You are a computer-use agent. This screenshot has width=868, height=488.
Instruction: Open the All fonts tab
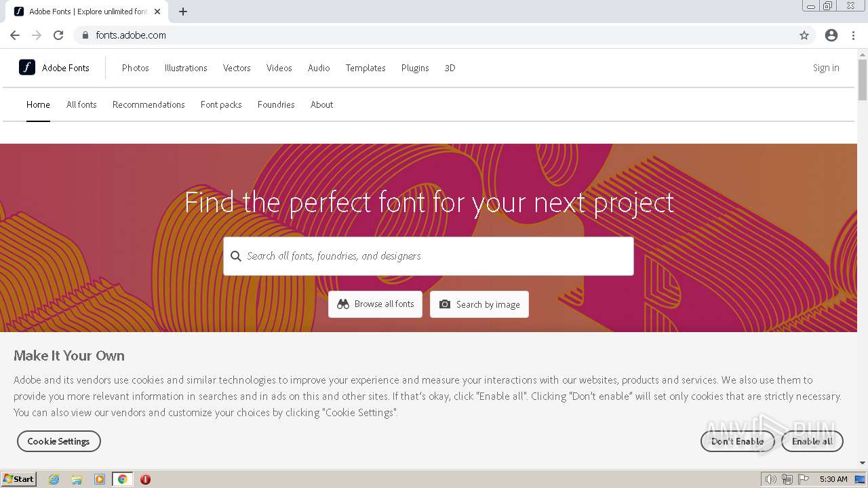81,104
